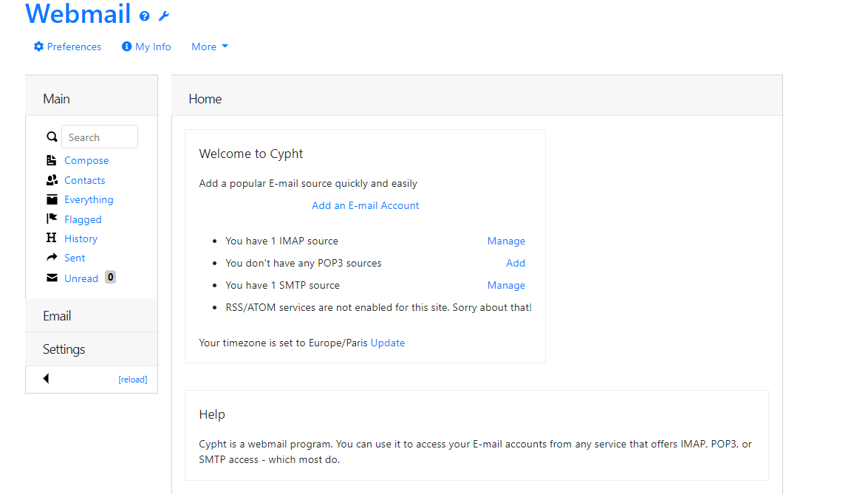This screenshot has width=868, height=494.
Task: Click the help question mark icon
Action: point(145,16)
